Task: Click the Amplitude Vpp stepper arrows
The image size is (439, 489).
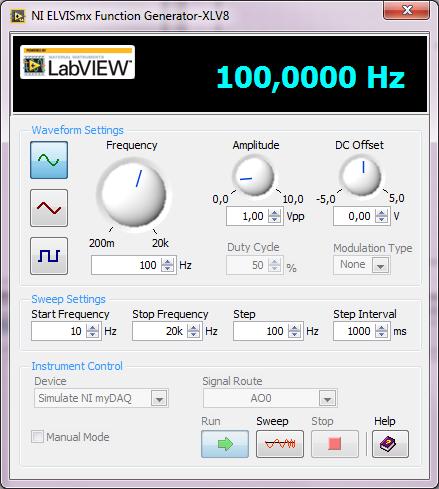Action: (275, 216)
